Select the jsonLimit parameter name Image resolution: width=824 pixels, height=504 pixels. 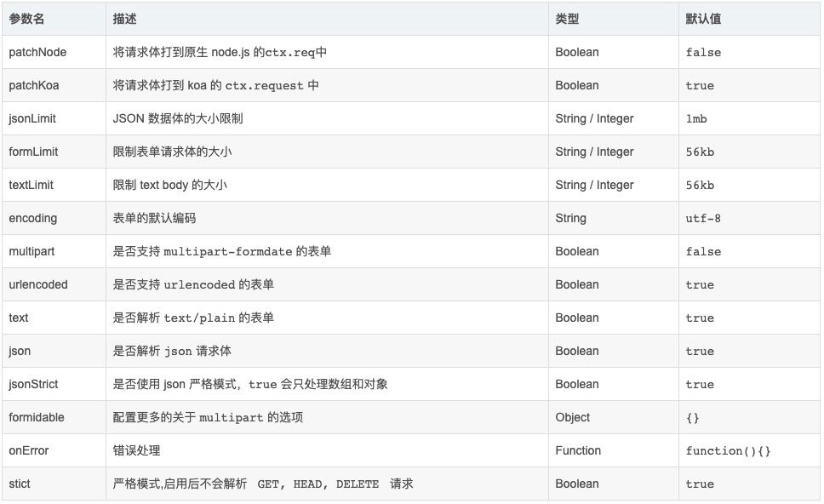[x=32, y=118]
